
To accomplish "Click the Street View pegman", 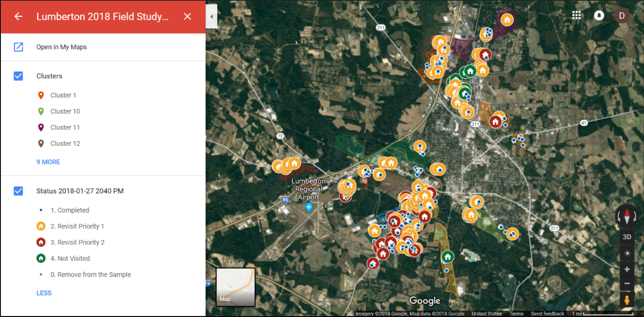I will (627, 300).
